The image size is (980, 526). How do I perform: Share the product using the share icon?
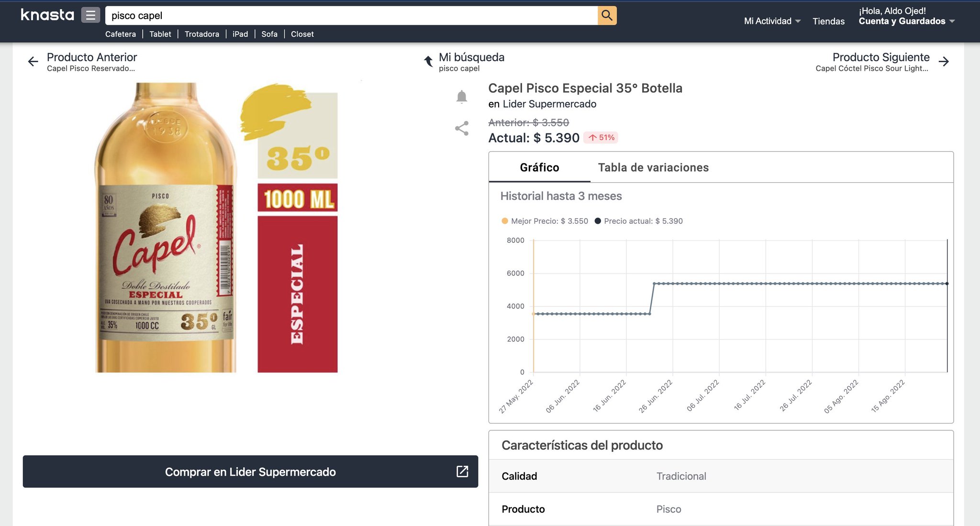462,128
